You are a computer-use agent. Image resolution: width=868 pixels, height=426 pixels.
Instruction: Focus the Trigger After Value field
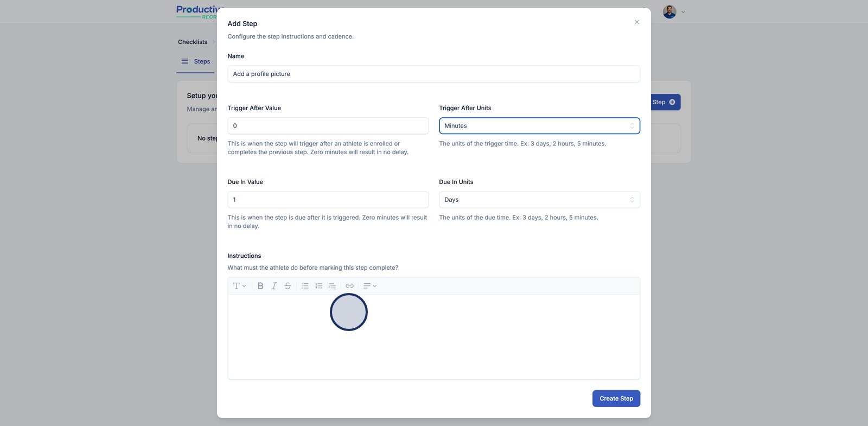pos(328,126)
